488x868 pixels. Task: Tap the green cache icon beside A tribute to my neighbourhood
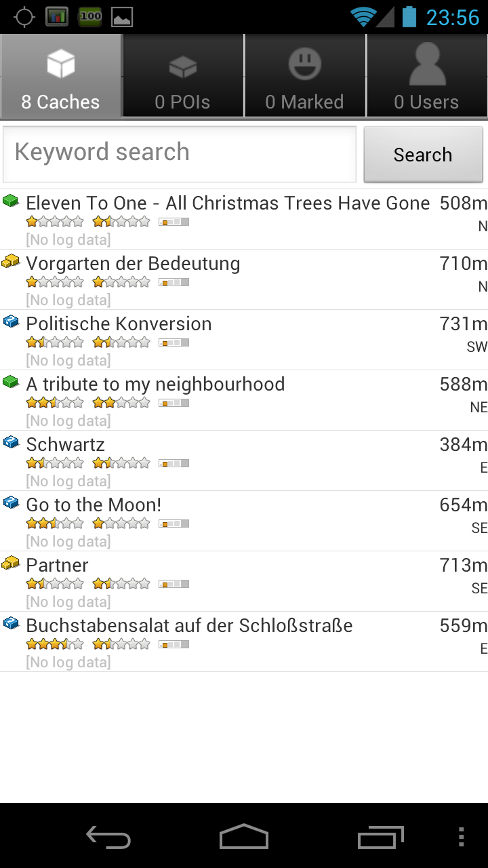click(11, 382)
